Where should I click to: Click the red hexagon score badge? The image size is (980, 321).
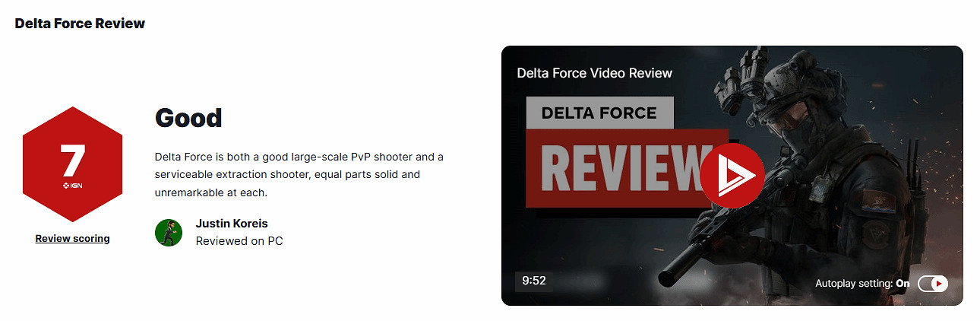pyautogui.click(x=73, y=164)
